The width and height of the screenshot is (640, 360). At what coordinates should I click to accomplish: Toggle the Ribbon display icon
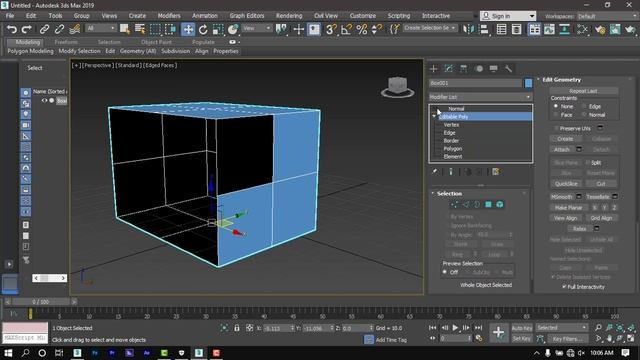tap(534, 29)
